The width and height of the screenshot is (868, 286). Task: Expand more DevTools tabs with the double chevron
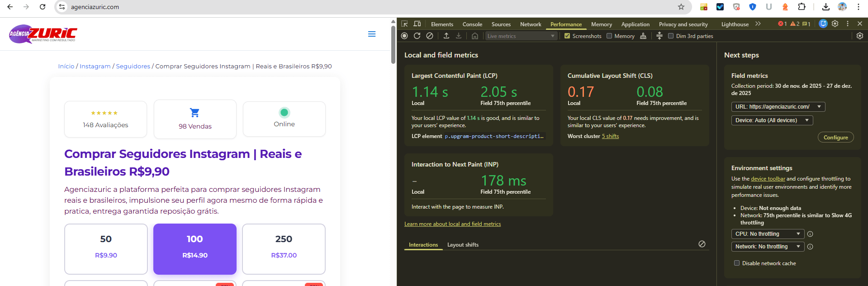758,24
